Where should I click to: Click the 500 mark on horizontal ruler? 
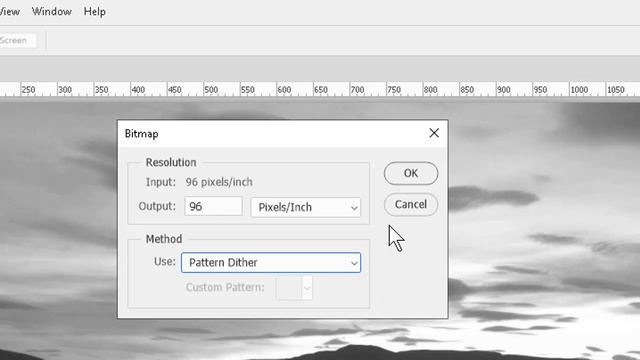[211, 90]
